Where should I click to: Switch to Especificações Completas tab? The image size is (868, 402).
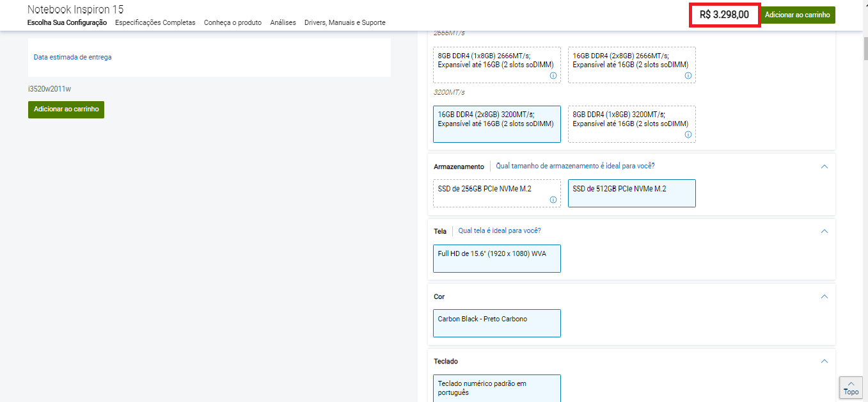(155, 22)
